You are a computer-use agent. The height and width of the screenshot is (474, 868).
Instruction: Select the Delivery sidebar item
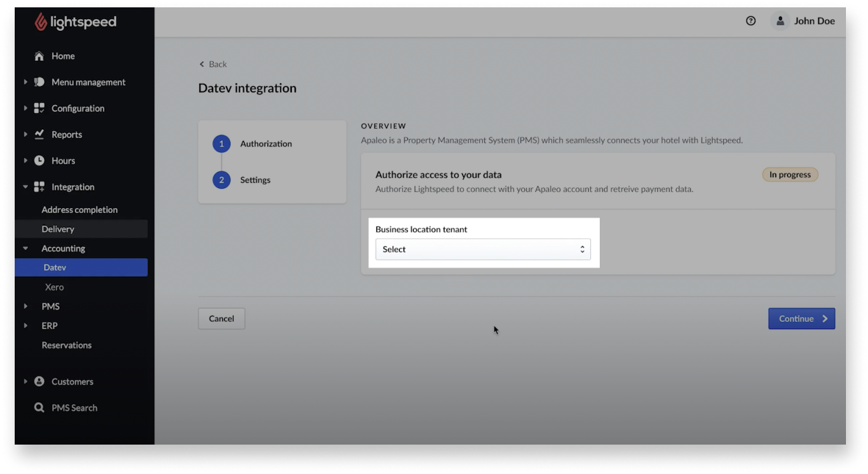click(82, 229)
